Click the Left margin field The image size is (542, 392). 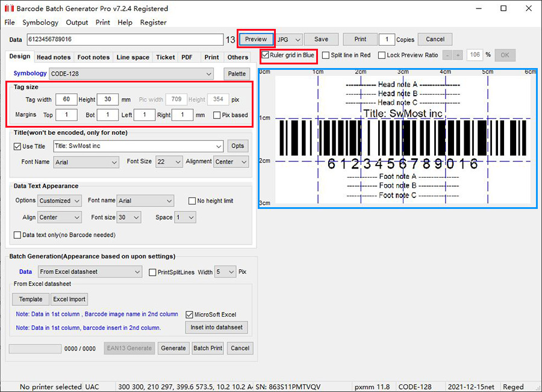pyautogui.click(x=144, y=115)
